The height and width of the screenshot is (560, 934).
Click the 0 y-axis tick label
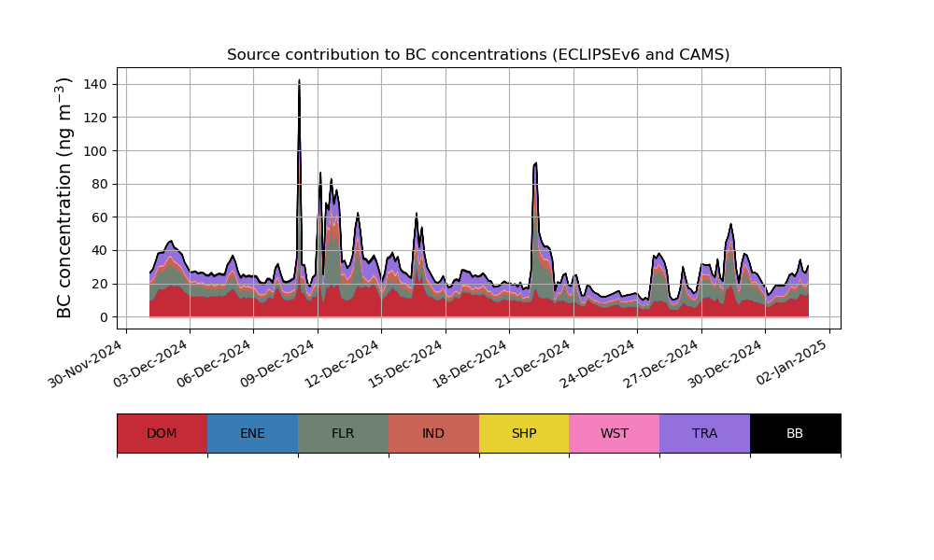tap(102, 317)
